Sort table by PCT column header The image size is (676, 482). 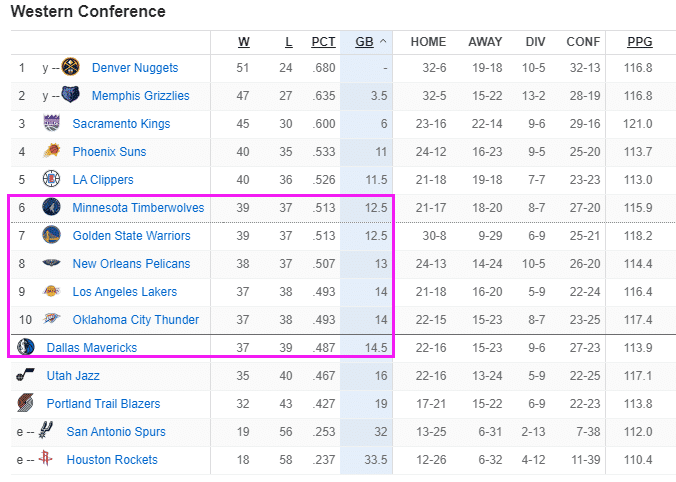point(323,42)
